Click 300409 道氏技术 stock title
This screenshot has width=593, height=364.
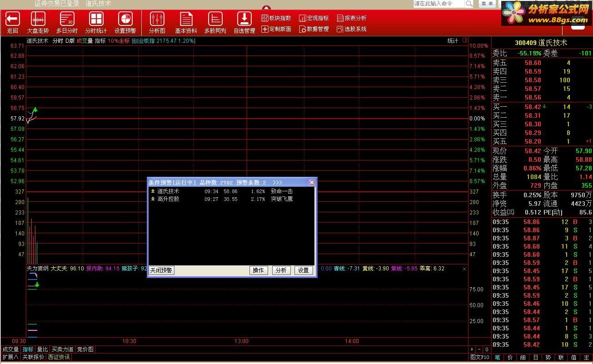point(541,43)
